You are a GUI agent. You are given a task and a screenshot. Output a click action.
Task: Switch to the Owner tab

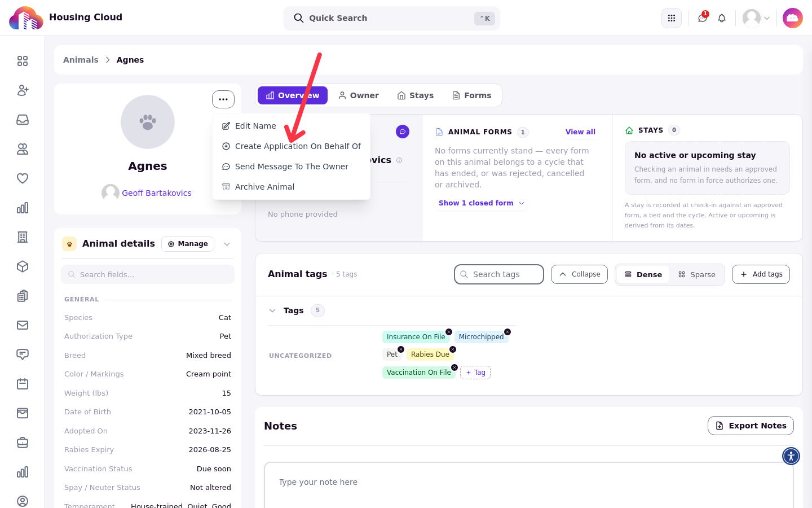pos(359,95)
